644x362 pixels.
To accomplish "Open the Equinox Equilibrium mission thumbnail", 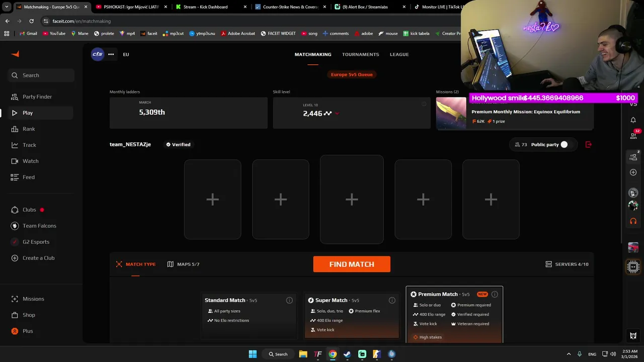I will [451, 113].
